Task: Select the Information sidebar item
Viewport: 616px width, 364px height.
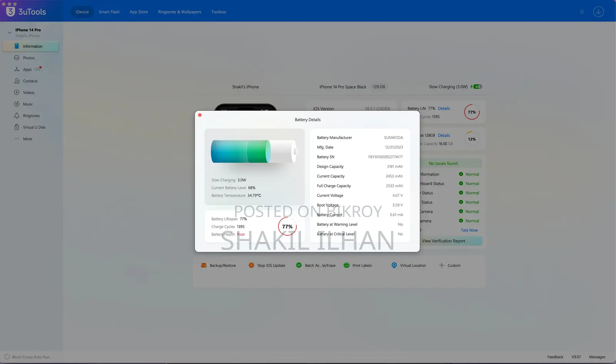Action: (31, 46)
